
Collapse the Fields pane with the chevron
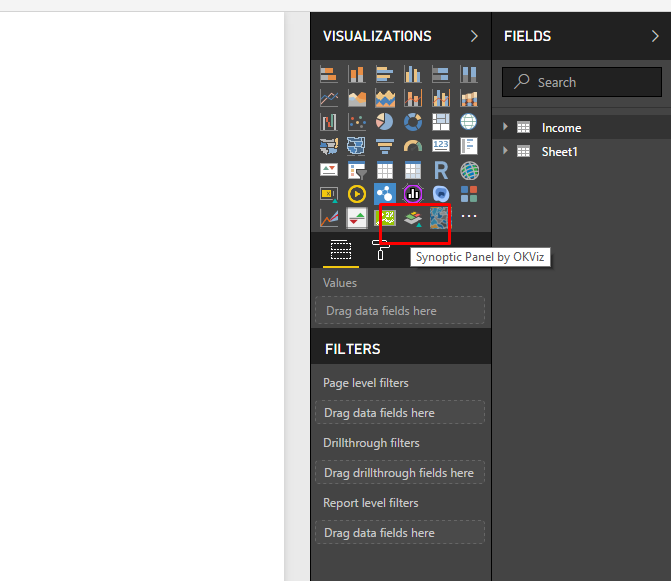coord(654,36)
